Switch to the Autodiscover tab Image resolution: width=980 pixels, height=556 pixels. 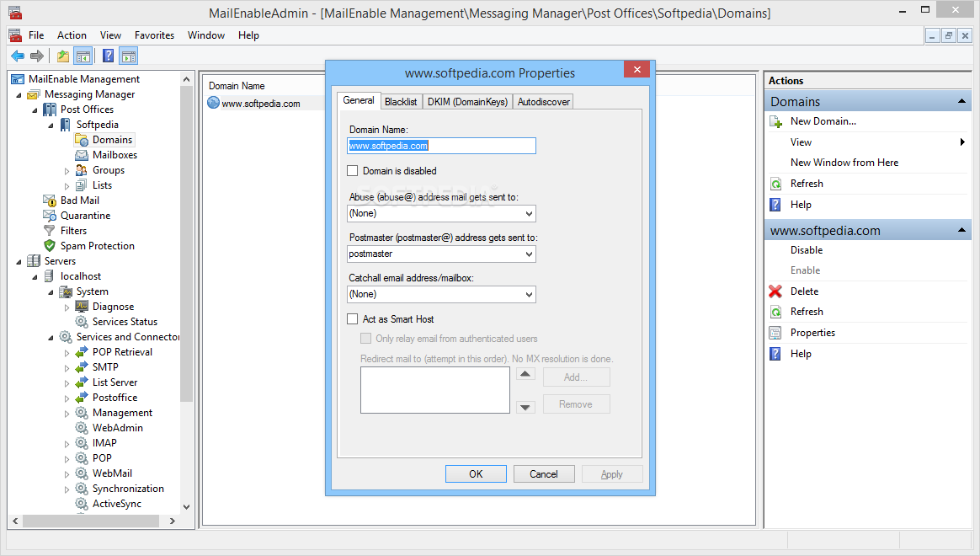(544, 102)
